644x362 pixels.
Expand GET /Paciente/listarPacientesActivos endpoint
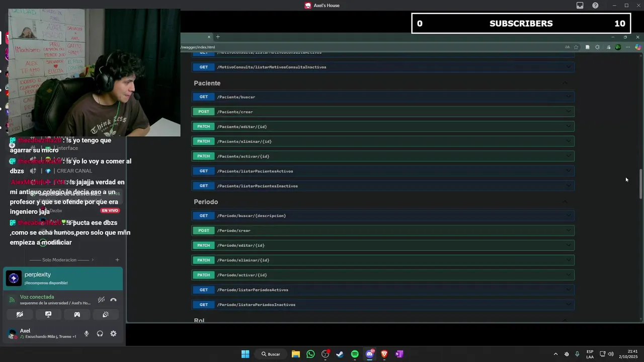(x=383, y=171)
